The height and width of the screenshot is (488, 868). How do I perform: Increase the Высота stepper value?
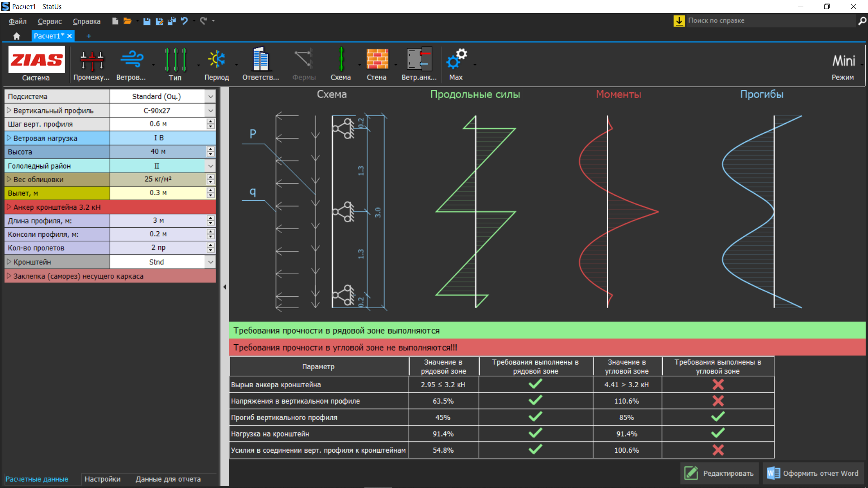click(x=210, y=149)
